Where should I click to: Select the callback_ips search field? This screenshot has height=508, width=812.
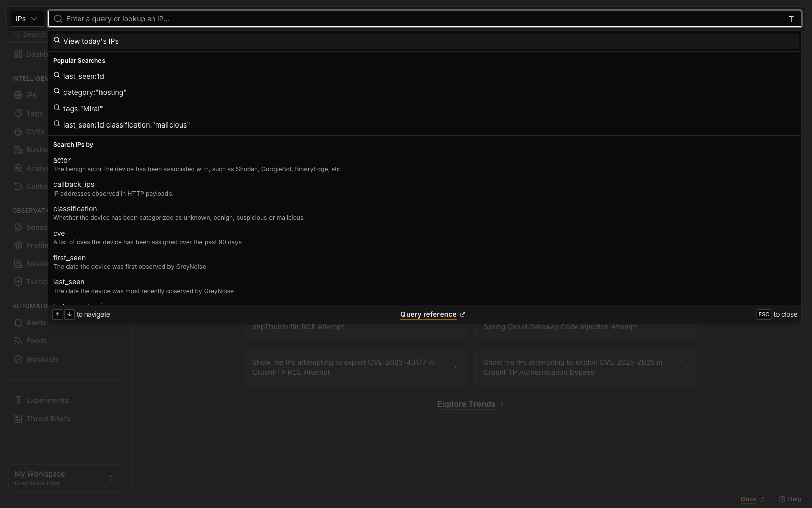[424, 188]
